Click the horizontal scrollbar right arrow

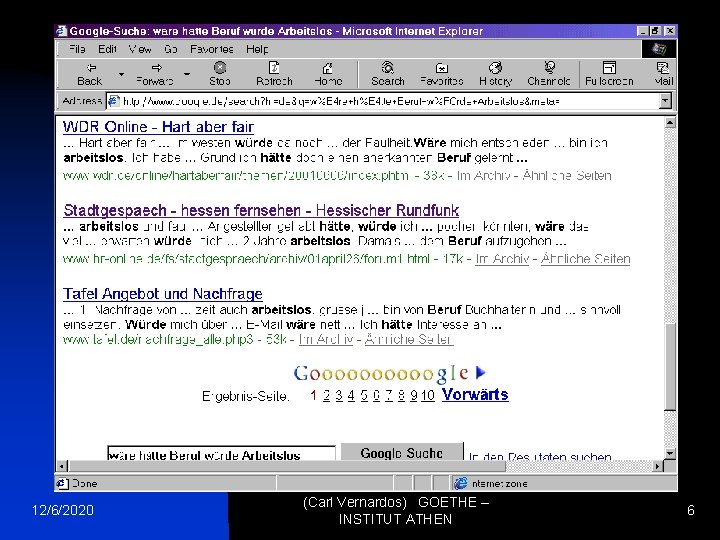658,466
